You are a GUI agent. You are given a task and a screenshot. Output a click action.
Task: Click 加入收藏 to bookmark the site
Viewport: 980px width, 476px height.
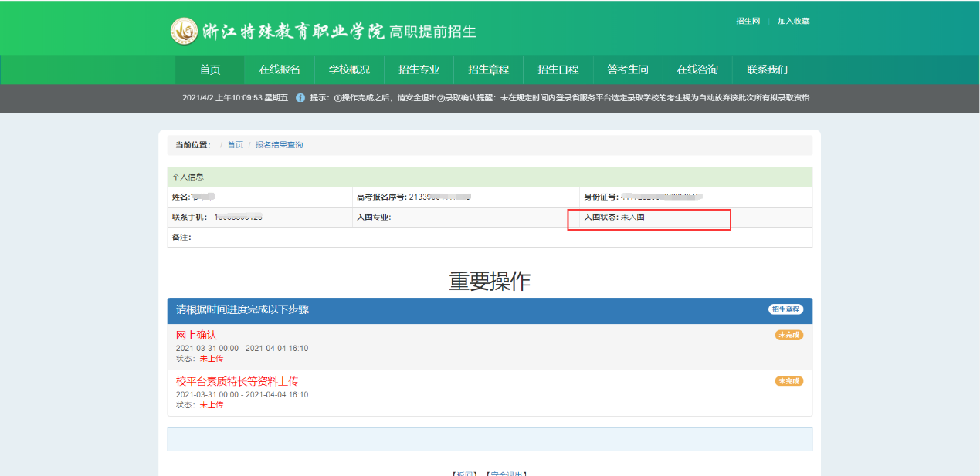[x=793, y=21]
